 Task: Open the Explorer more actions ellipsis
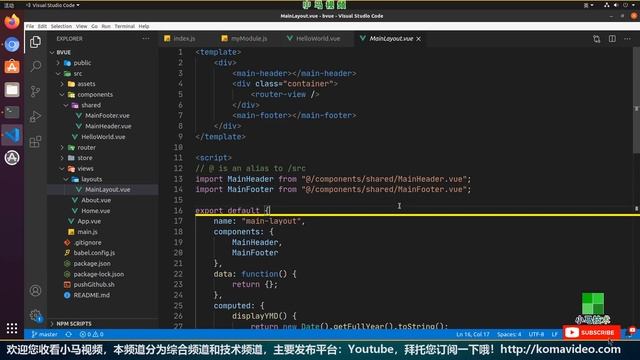click(x=146, y=38)
